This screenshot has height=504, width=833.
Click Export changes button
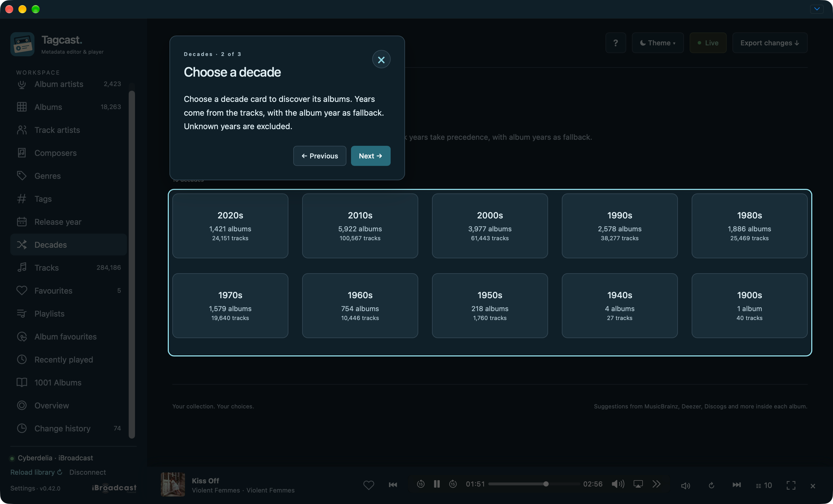point(770,43)
